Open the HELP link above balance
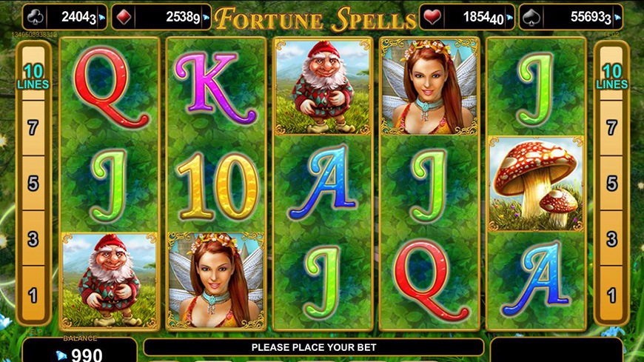Screen dimensions: 644x362 coord(33,332)
